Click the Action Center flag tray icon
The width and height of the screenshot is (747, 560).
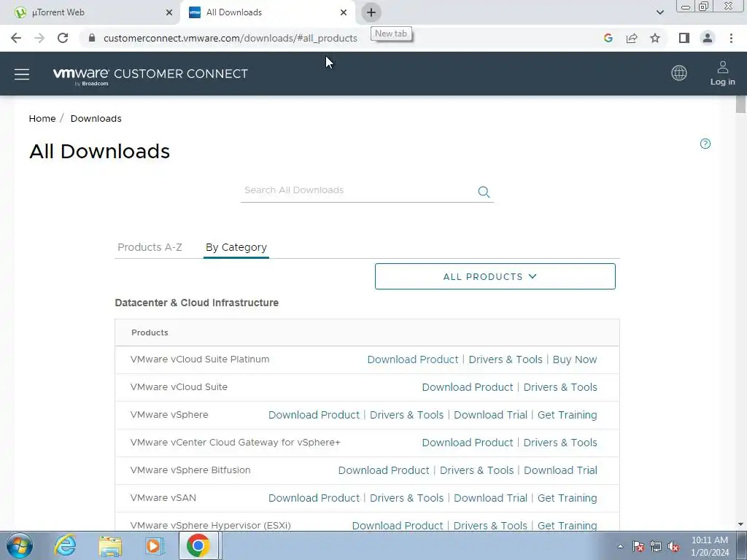[x=638, y=547]
